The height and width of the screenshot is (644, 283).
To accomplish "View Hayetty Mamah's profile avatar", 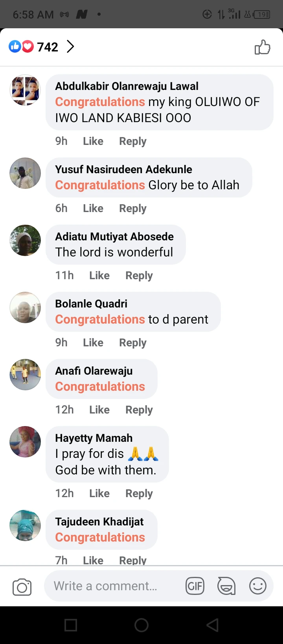I will [25, 442].
